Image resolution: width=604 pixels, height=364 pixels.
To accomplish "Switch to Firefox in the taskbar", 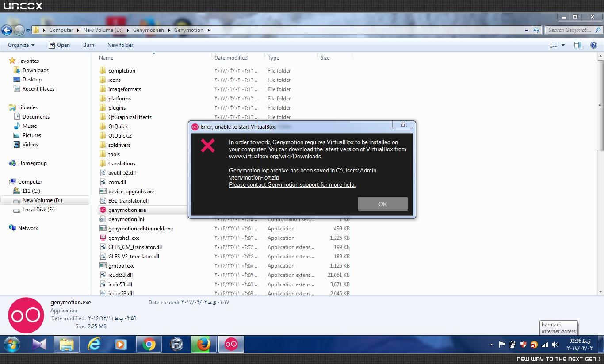I will tap(203, 345).
